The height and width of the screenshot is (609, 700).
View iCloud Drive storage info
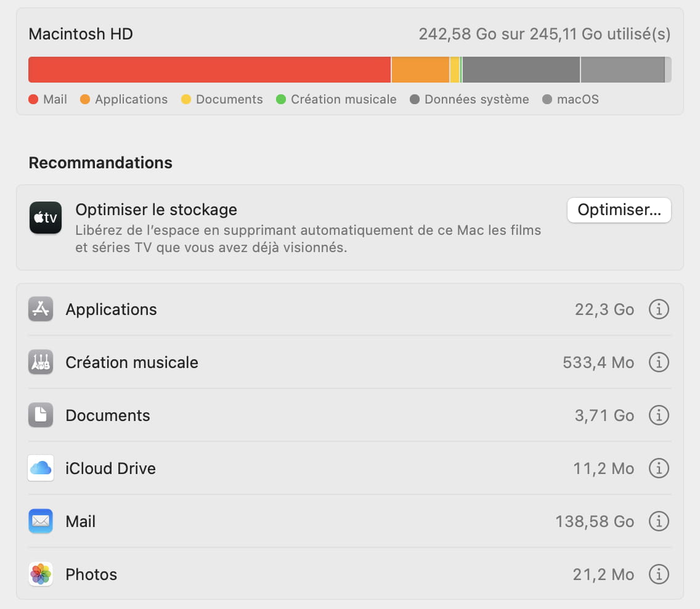tap(659, 468)
